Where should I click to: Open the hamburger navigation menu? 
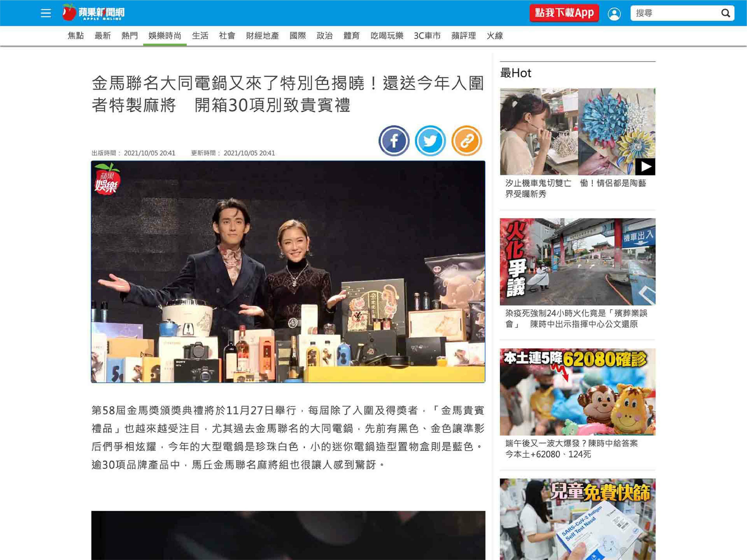[46, 13]
